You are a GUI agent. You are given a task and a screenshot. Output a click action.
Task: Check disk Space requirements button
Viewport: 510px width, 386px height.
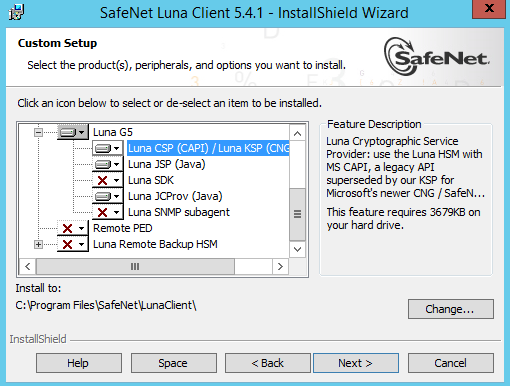pos(174,363)
